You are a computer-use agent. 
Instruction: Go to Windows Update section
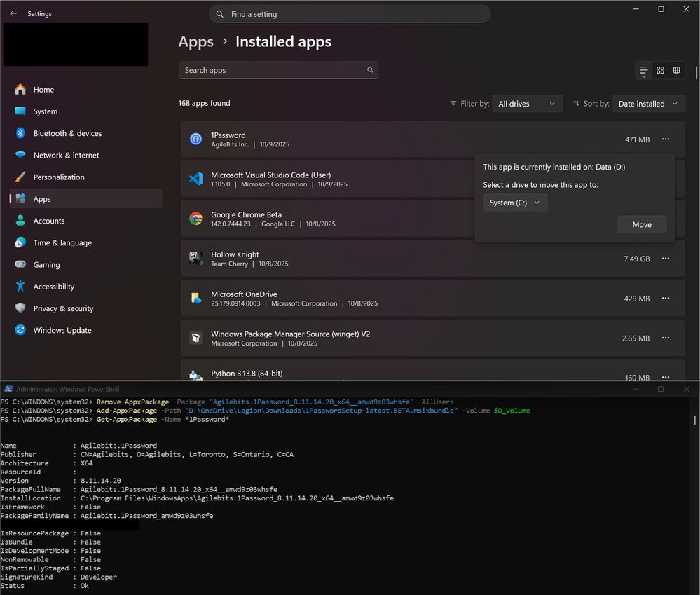tap(62, 330)
